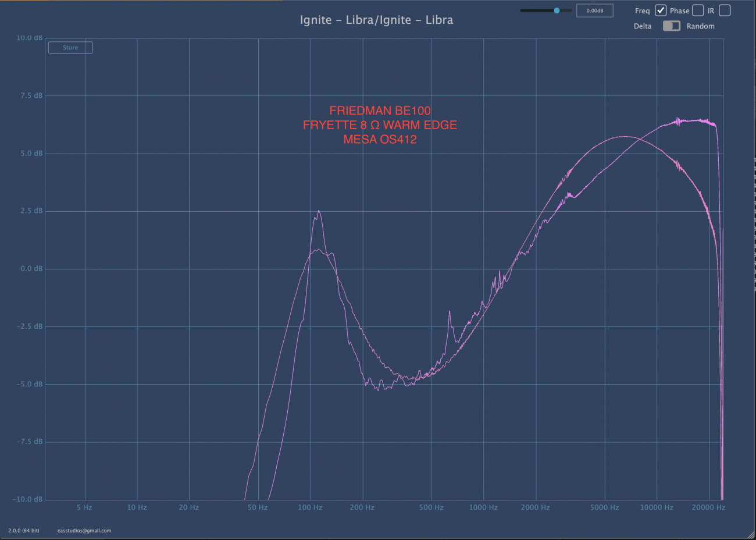This screenshot has width=756, height=540.
Task: Click the easstudios@gmail.com email address
Action: (84, 531)
